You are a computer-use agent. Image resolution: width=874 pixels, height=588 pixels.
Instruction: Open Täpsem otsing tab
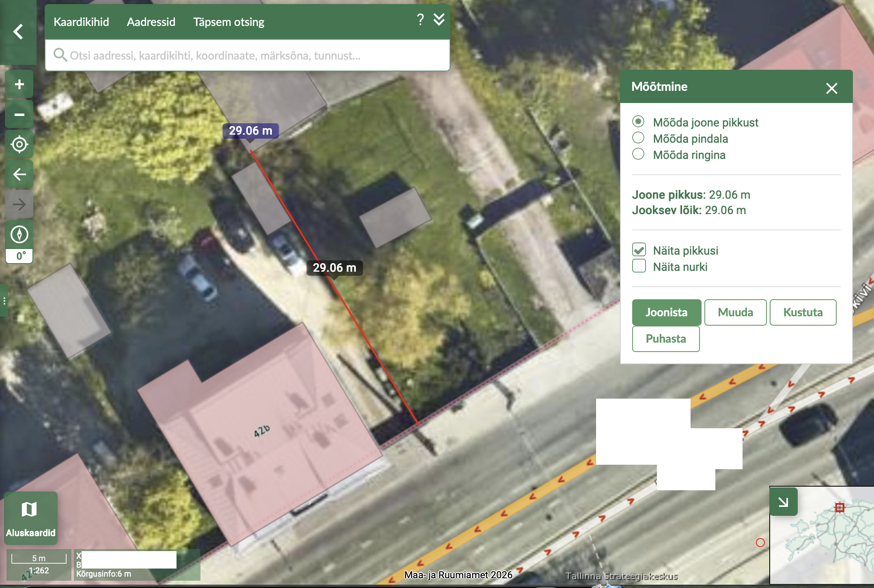[x=228, y=22]
